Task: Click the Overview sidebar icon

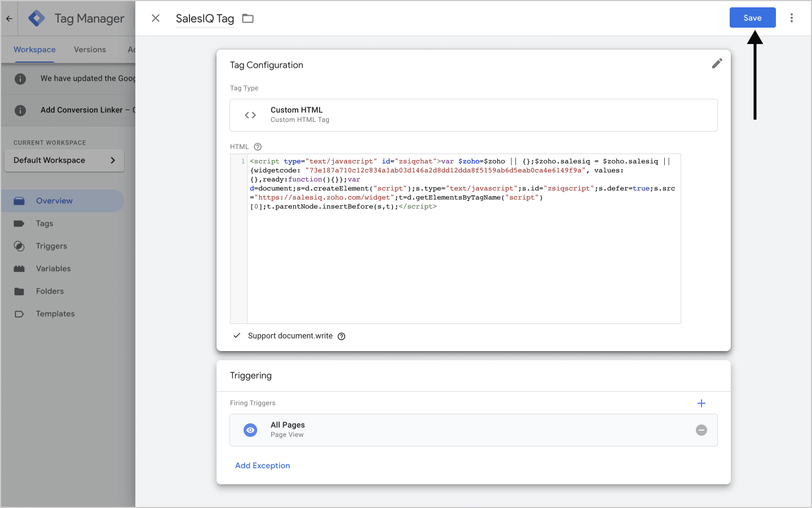Action: [19, 201]
